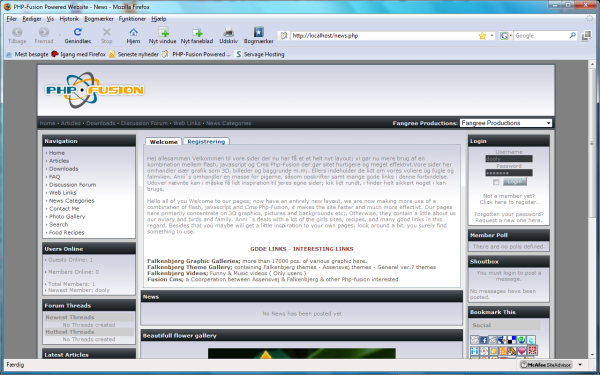Click the Facebook social bookmark icon
Image resolution: width=600 pixels, height=375 pixels.
click(x=484, y=340)
